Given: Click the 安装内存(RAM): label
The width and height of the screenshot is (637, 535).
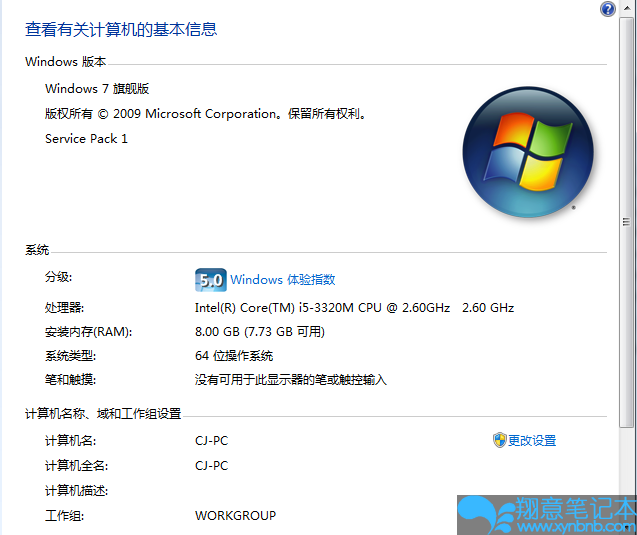Looking at the screenshot, I should pyautogui.click(x=89, y=332).
